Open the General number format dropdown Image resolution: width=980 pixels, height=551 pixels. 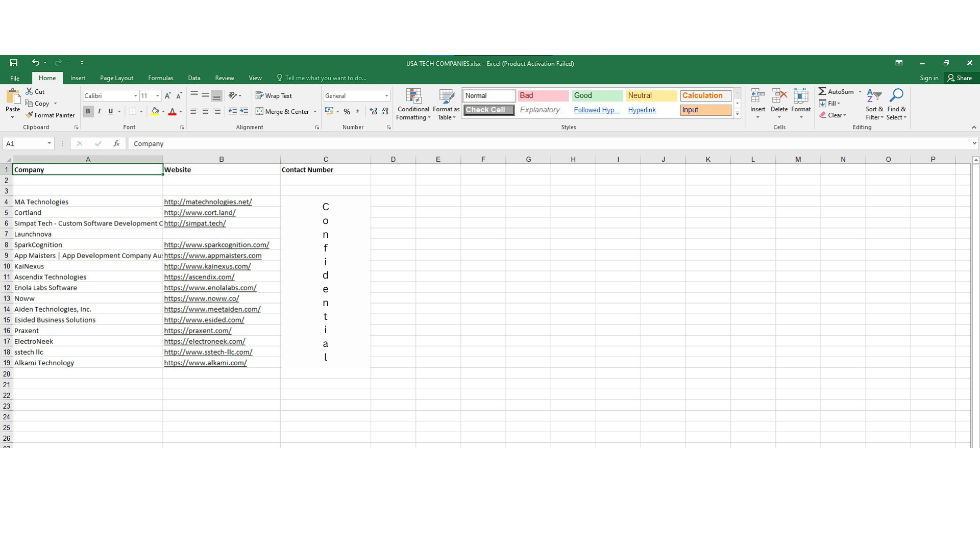coord(386,96)
